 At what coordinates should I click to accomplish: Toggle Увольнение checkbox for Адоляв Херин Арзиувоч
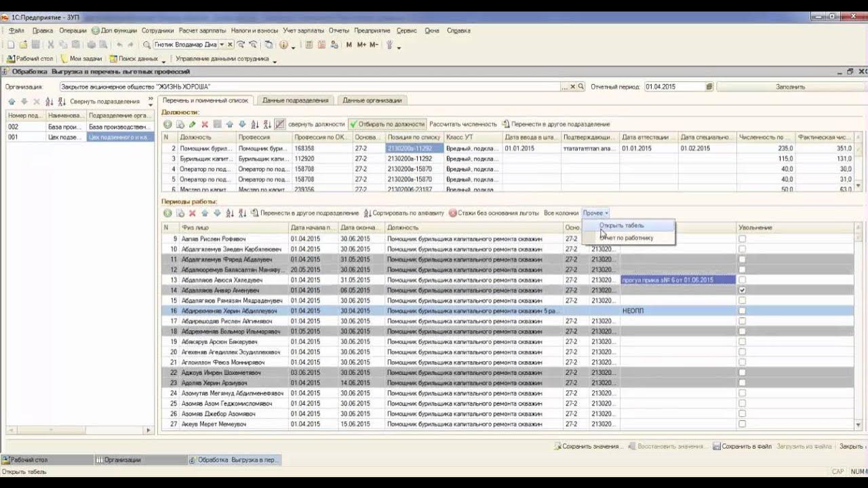(743, 383)
